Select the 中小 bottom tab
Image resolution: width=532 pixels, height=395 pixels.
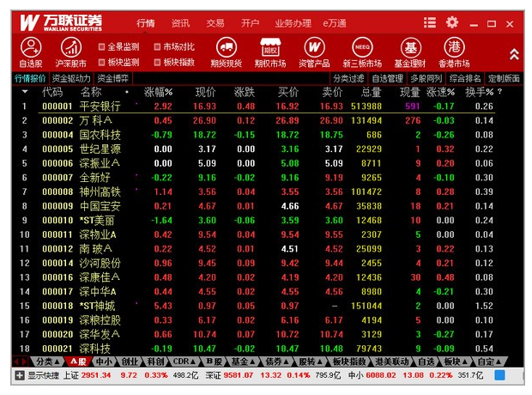click(104, 362)
